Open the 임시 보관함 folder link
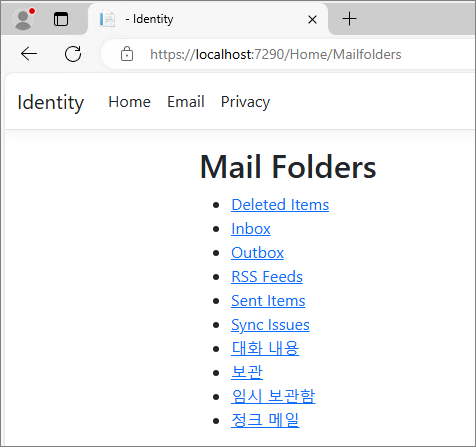The width and height of the screenshot is (476, 447). pos(273,396)
